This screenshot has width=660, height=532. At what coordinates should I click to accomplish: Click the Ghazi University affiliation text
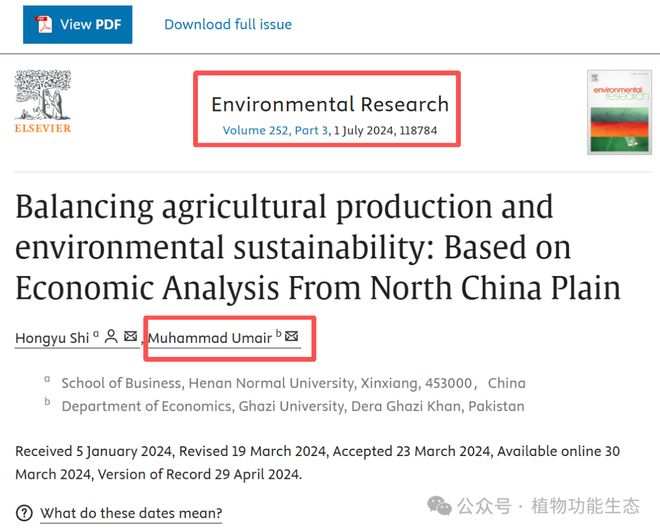point(292,406)
